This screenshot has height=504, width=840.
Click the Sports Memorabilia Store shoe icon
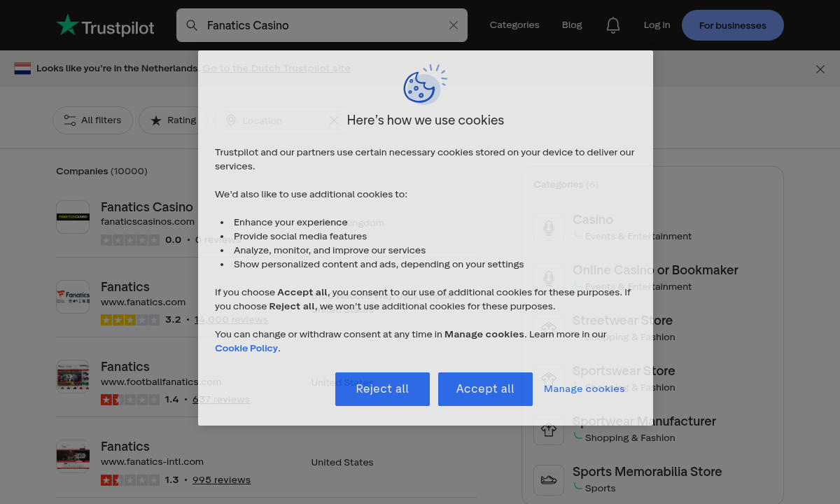pos(549,480)
